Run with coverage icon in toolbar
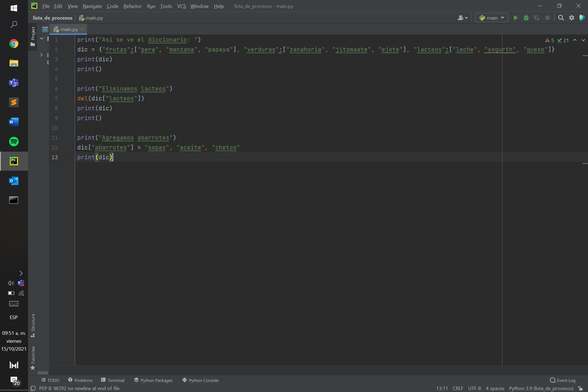The image size is (588, 392). point(537,18)
